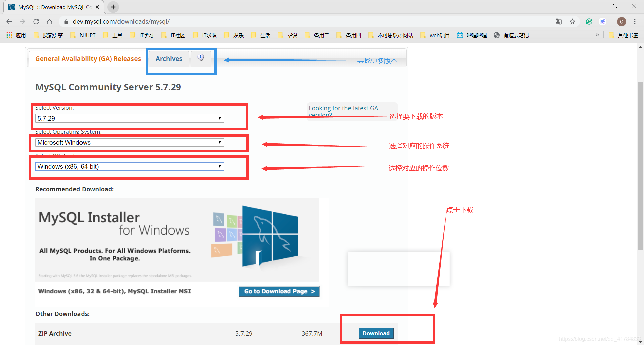Open IT求职 bookmark folder
Viewport: 644px width, 345px height.
(x=205, y=35)
